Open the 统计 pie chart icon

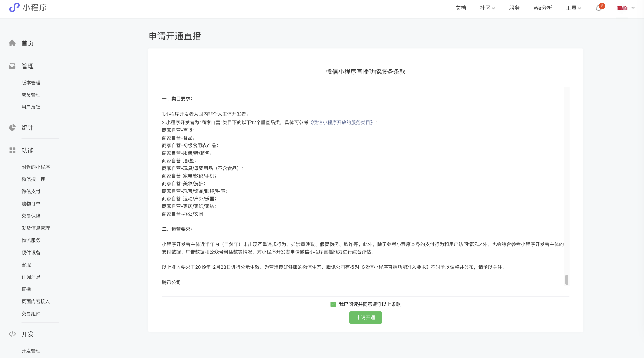click(12, 127)
